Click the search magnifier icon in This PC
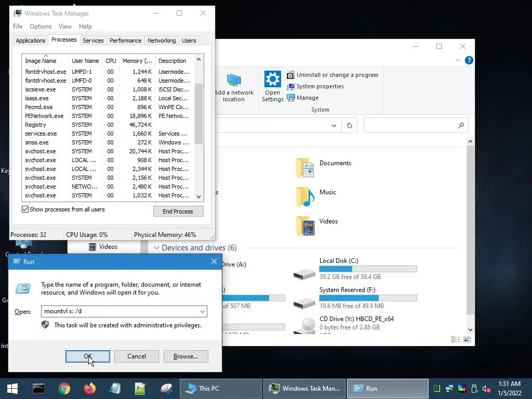Viewport: 532px width, 399px height. click(x=461, y=126)
